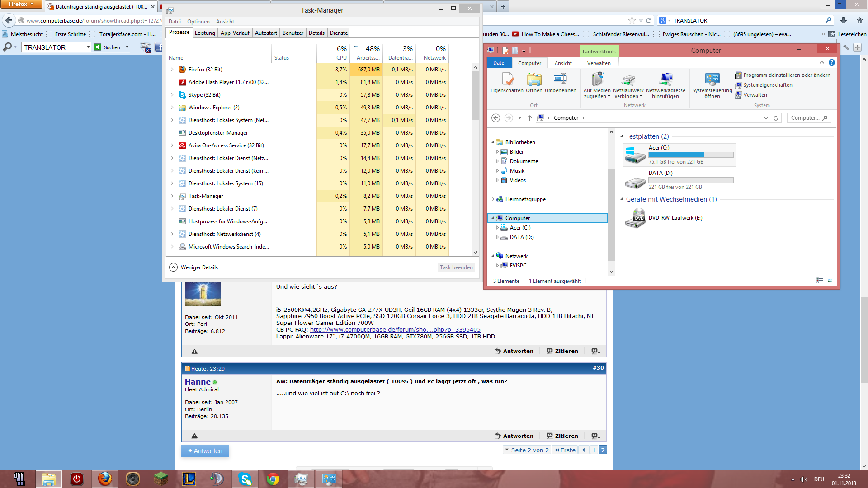
Task: Click Netzlaufwerk verbinden ribbon icon
Action: (628, 80)
